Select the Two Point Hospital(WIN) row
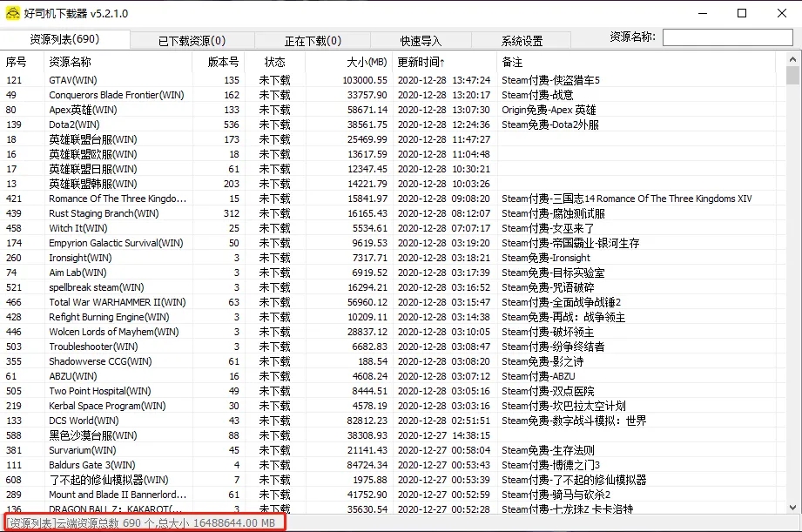Screen dimensions: 802x532 (x=393, y=392)
